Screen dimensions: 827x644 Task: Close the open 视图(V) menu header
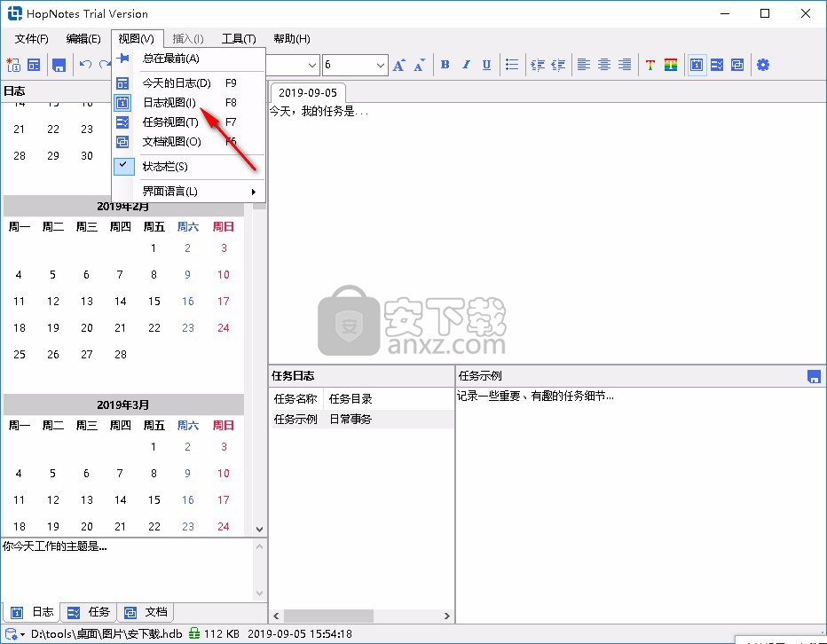click(137, 39)
